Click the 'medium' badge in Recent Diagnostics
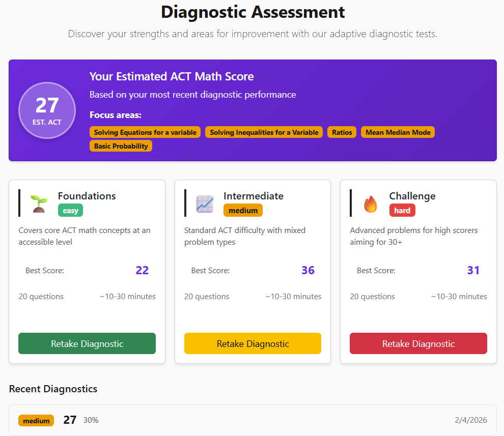504x436 pixels. point(36,420)
